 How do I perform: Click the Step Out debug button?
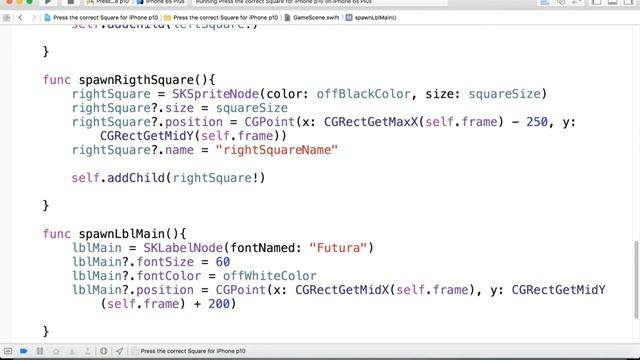point(87,351)
